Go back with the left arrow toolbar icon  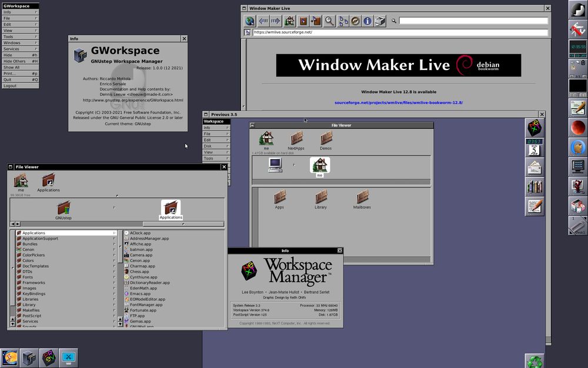(x=263, y=21)
